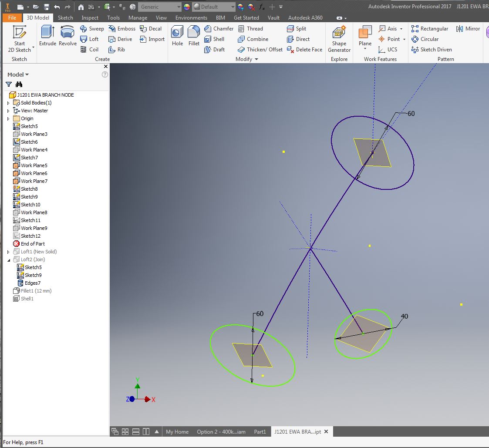Viewport: 489px width, 448px height.
Task: Expand the Origin folder in the browser
Action: (8, 118)
